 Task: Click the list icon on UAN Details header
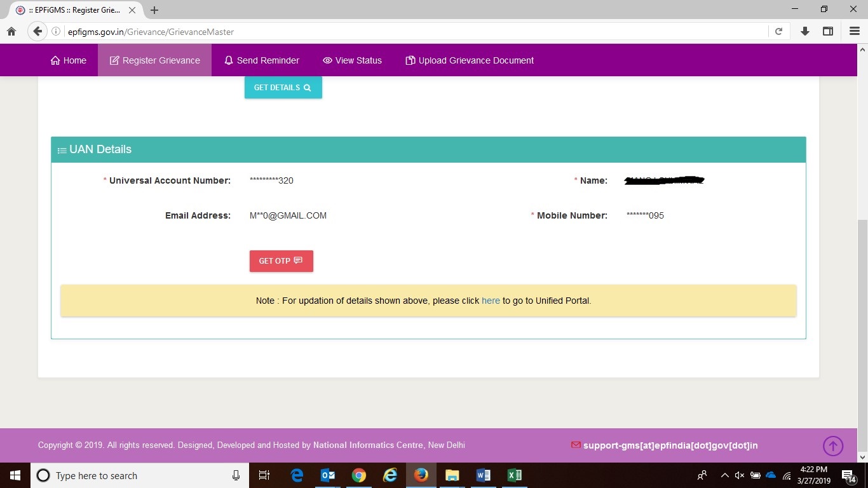tap(62, 150)
